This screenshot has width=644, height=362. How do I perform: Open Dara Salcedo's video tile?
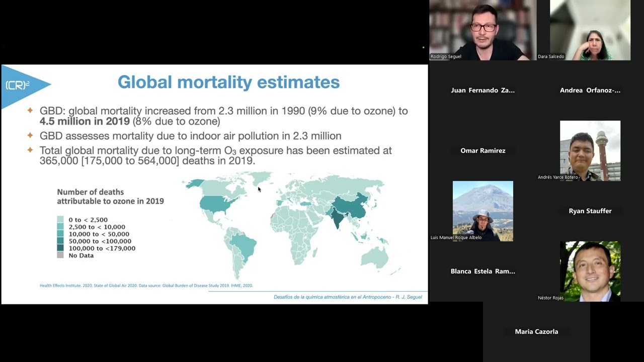(590, 30)
